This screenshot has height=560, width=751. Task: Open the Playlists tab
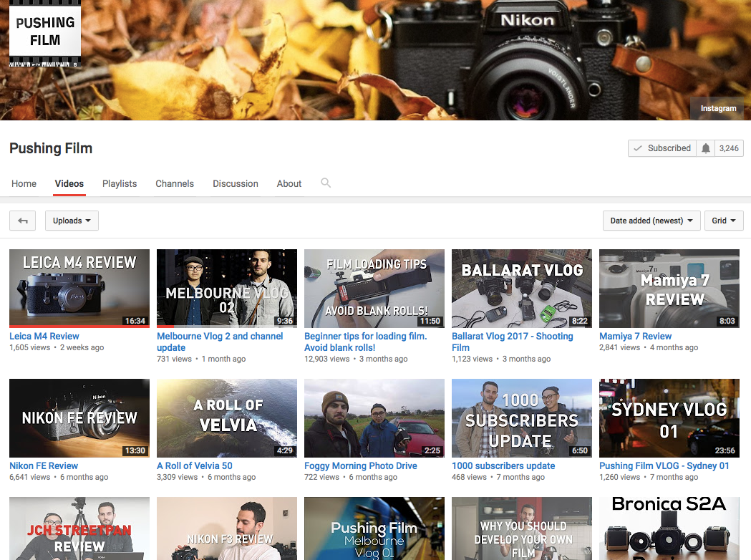(120, 183)
